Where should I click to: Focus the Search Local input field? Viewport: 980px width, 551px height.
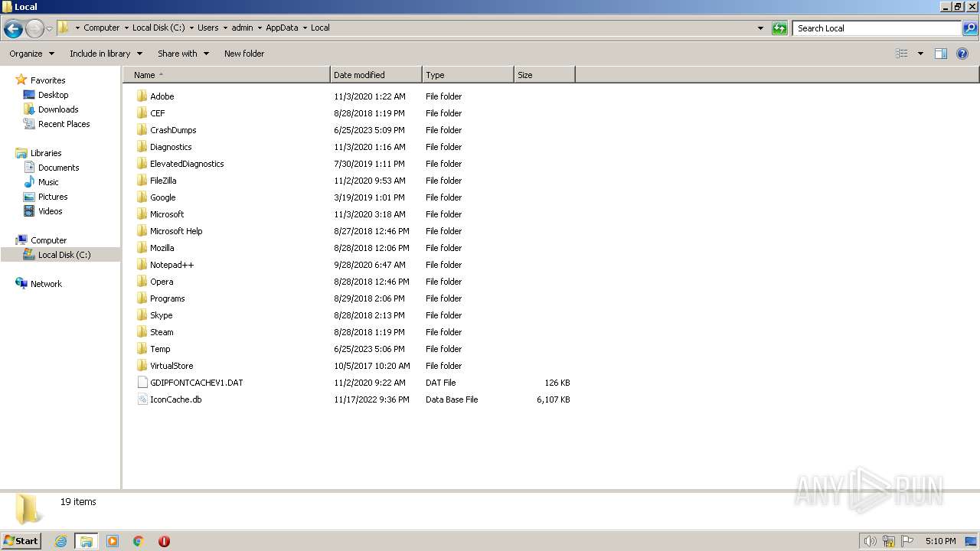(x=877, y=28)
